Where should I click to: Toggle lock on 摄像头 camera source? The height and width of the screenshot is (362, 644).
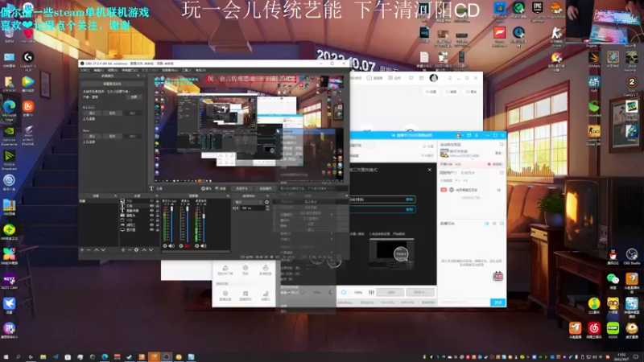(157, 215)
